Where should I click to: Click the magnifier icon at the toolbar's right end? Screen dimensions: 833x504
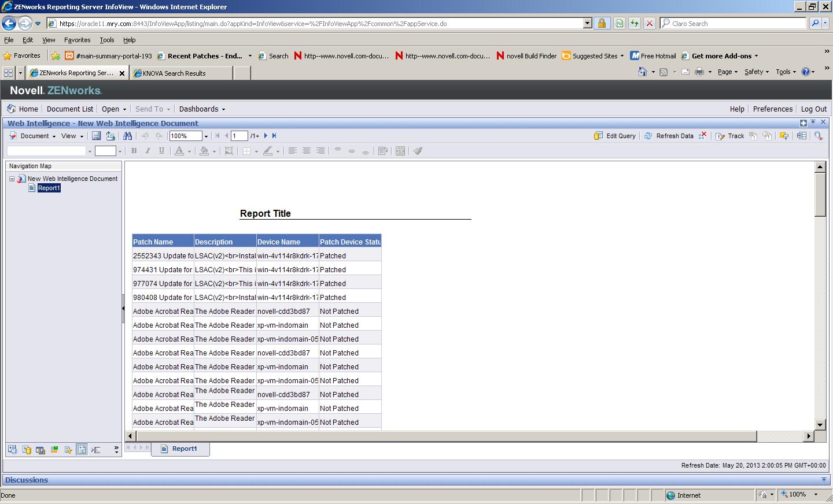(819, 136)
